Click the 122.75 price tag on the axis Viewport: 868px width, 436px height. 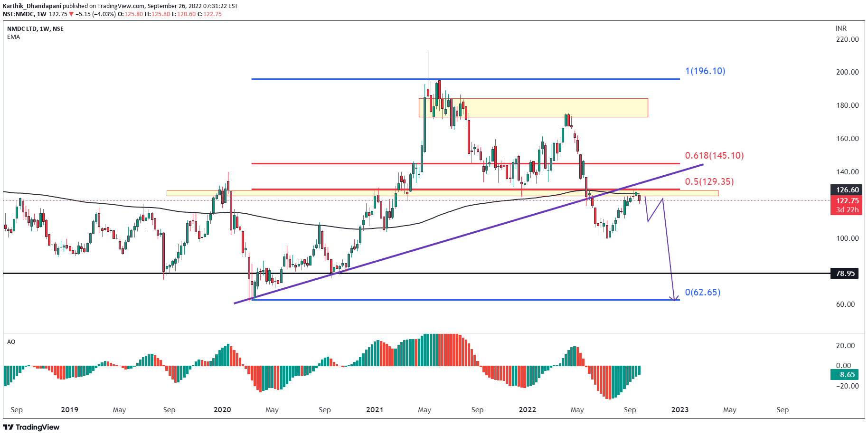848,201
